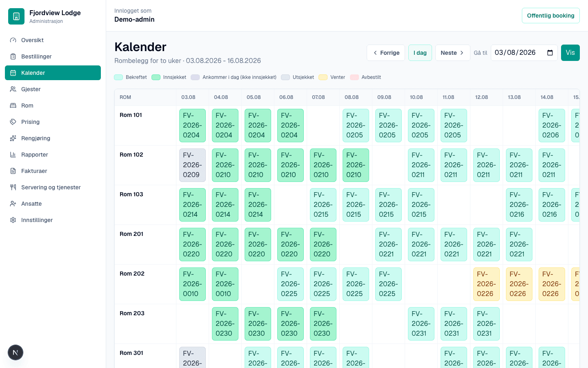The height and width of the screenshot is (368, 588).
Task: Click the Rengjøring sparkle icon
Action: coord(13,138)
